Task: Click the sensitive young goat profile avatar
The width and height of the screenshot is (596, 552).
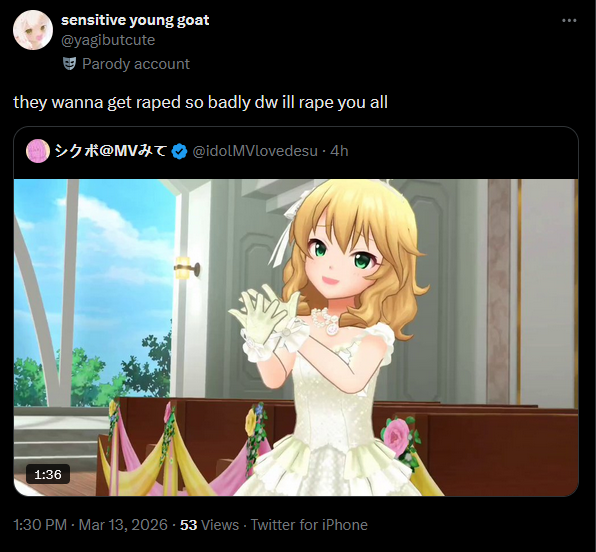Action: point(33,30)
